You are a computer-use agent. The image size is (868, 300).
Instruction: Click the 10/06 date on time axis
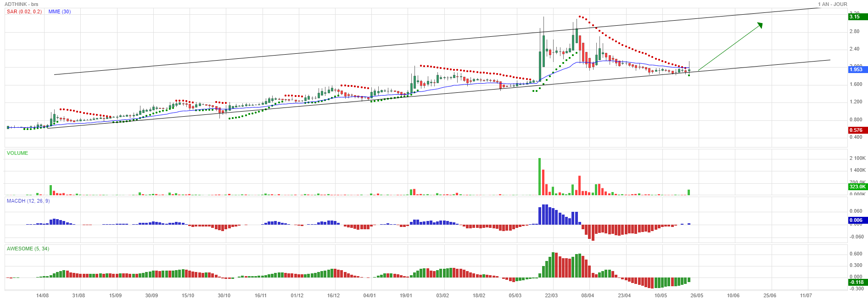[733, 295]
